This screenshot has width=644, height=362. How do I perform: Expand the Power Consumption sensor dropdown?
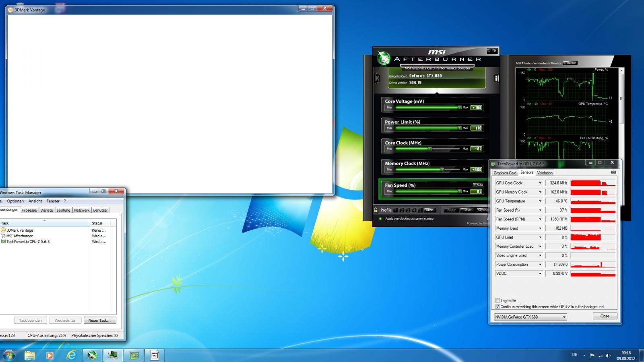[x=540, y=264]
